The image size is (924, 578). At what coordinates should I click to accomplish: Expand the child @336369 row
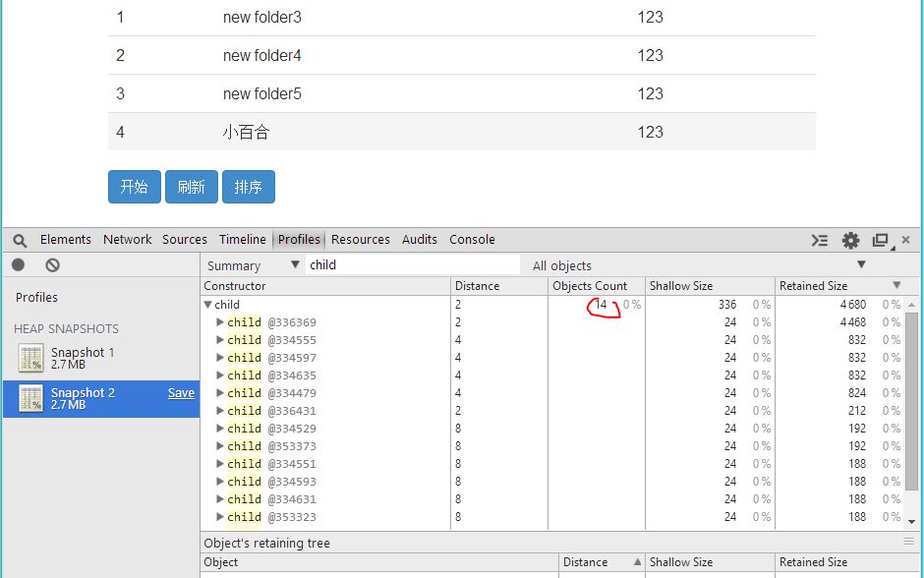220,322
